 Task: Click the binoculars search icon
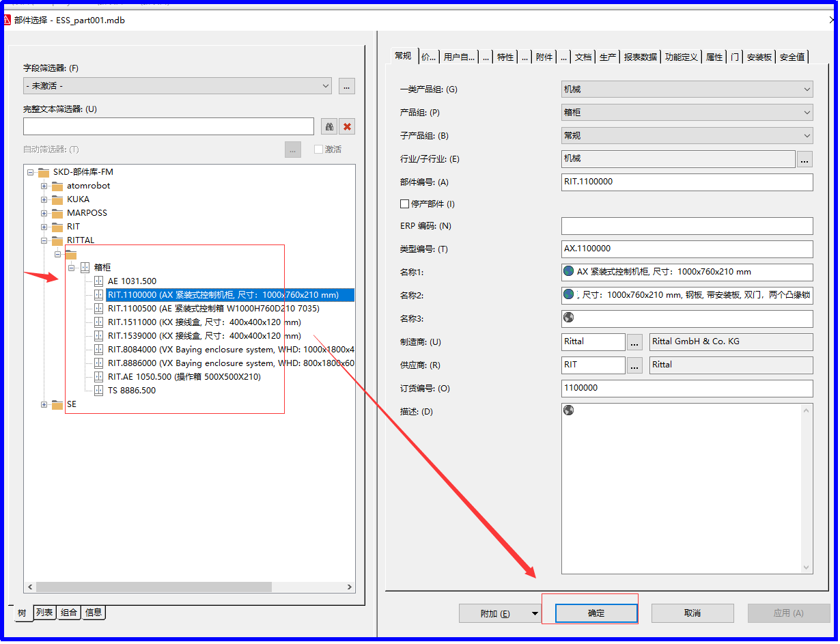click(x=328, y=126)
